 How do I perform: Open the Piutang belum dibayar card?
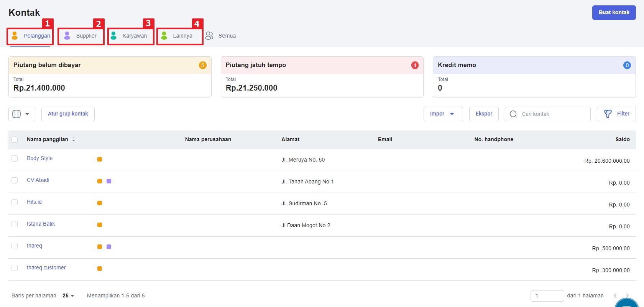[x=110, y=77]
